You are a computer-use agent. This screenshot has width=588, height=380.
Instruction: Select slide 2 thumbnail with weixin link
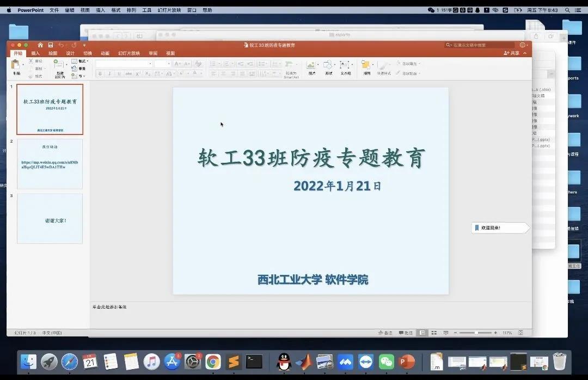[x=50, y=164]
